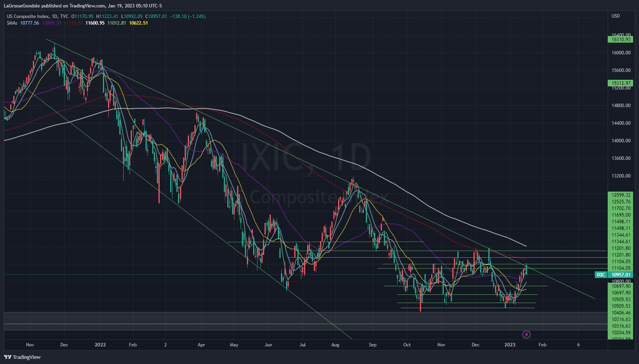Click the purple SMA value 10889.39
Screen dimensions: 639x364
tap(52, 23)
